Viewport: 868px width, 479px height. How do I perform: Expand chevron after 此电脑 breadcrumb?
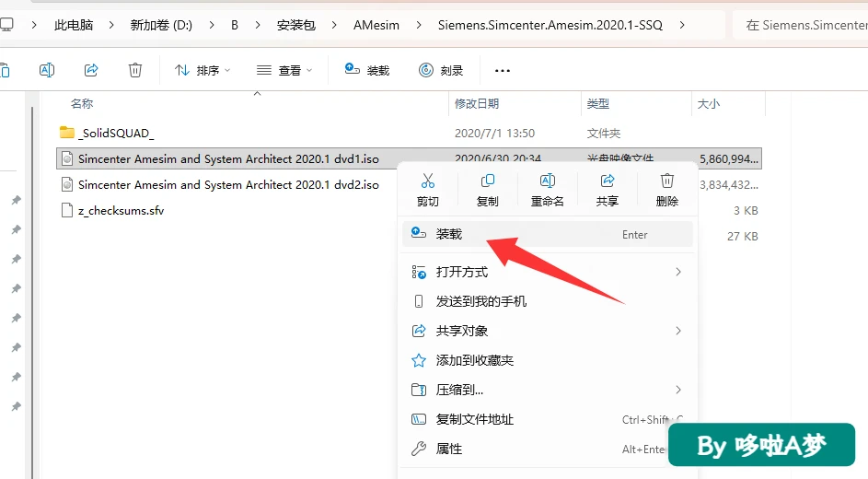pyautogui.click(x=111, y=25)
